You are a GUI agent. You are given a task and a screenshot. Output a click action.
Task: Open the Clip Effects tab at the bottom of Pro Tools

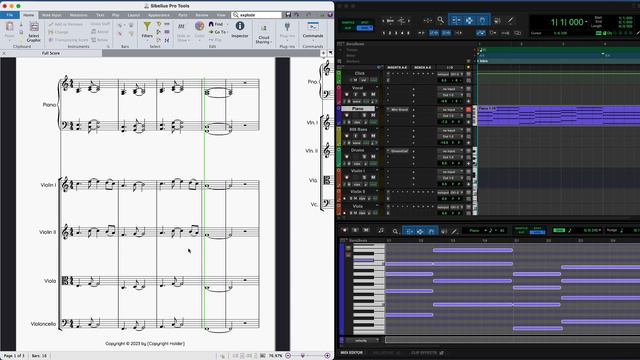point(424,353)
